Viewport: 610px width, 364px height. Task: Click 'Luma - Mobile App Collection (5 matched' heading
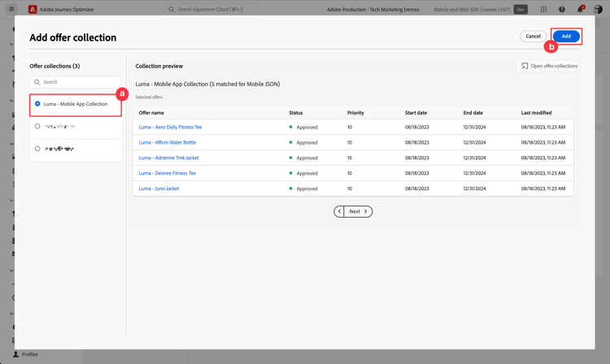tap(207, 84)
